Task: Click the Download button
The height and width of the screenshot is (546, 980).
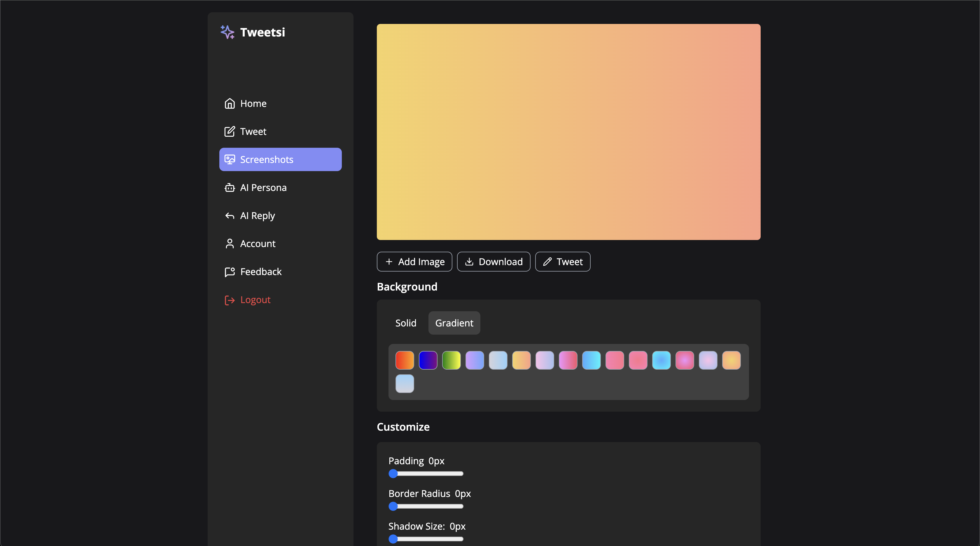Action: point(494,262)
